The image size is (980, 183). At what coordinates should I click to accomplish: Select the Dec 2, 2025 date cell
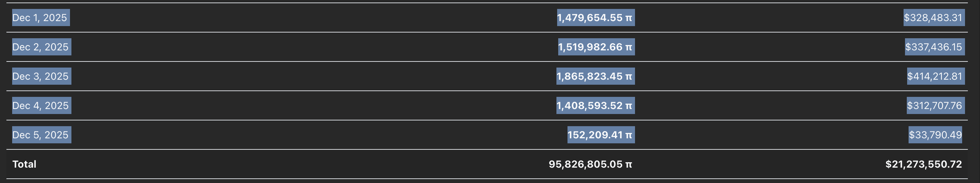pyautogui.click(x=40, y=47)
